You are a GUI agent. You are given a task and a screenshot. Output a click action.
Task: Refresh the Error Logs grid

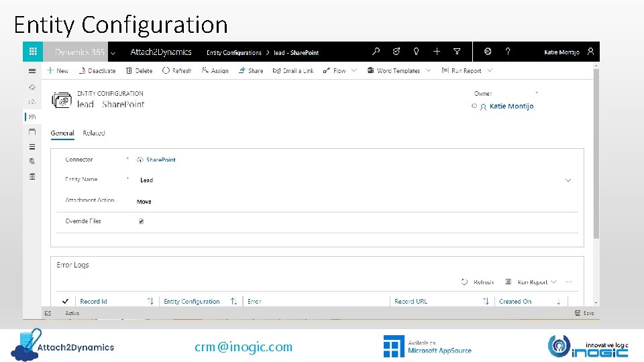pos(477,282)
